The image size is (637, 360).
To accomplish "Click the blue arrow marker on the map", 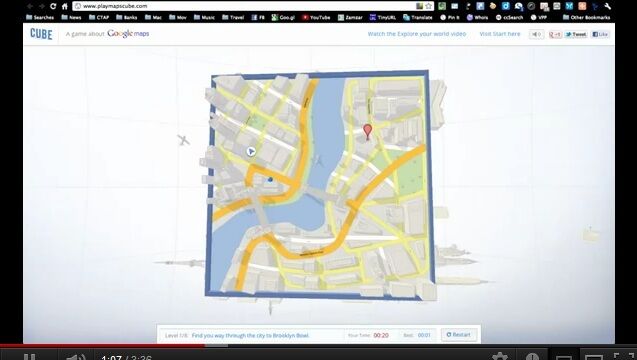I will [x=251, y=151].
